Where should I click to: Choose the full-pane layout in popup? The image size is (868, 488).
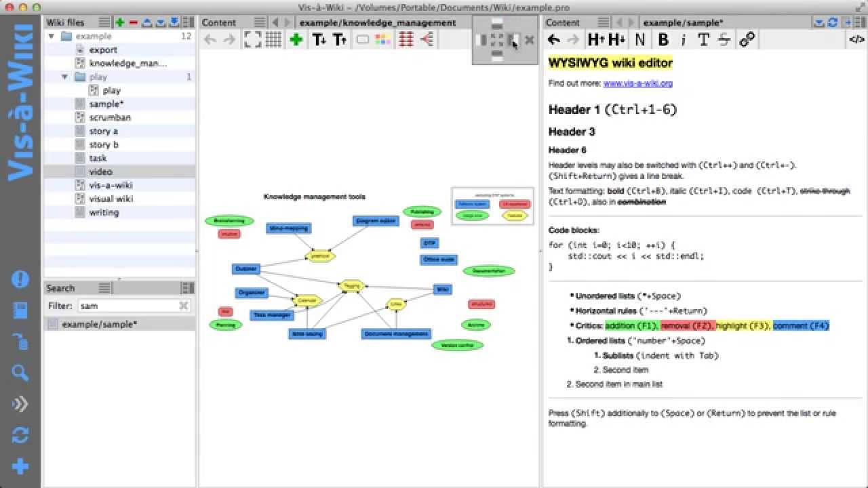click(497, 40)
